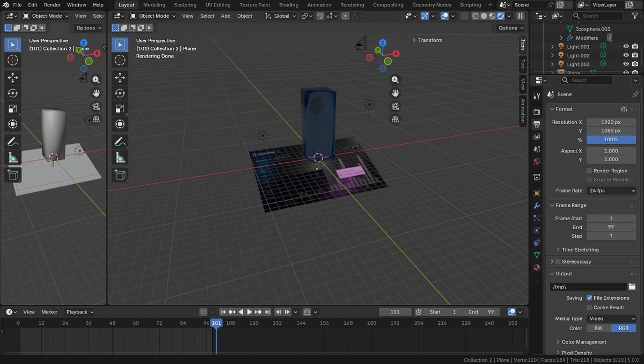Activate the Annotate tool in main viewport
The height and width of the screenshot is (364, 644).
(x=120, y=142)
